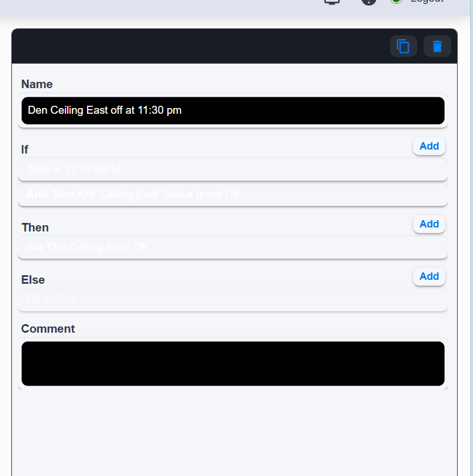473x476 pixels.
Task: Log out via the Logout link
Action: point(427,1)
